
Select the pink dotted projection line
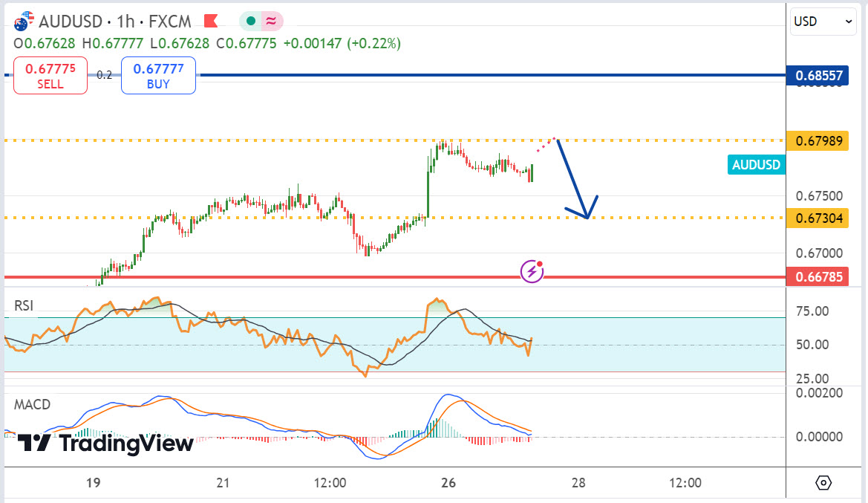pos(545,145)
